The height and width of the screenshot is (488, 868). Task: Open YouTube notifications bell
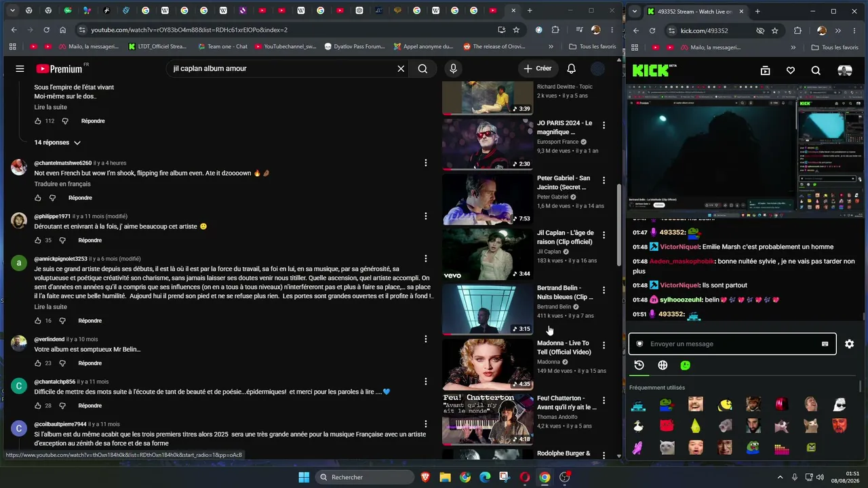tap(572, 68)
